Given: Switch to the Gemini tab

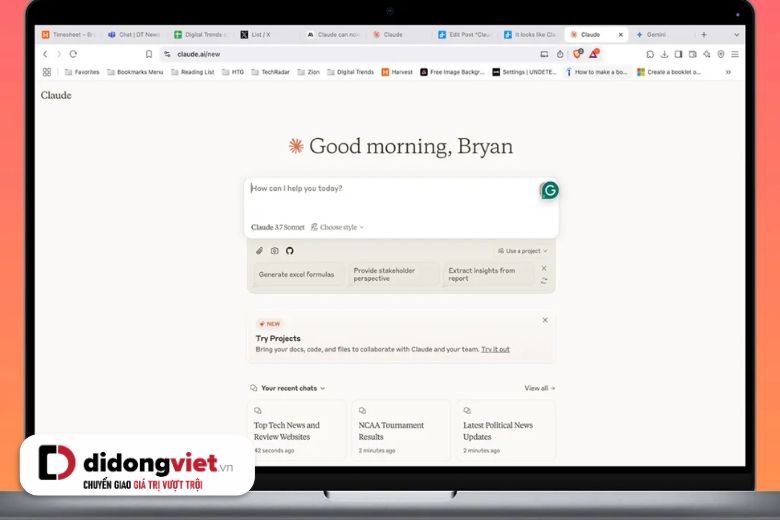Looking at the screenshot, I should tap(651, 34).
